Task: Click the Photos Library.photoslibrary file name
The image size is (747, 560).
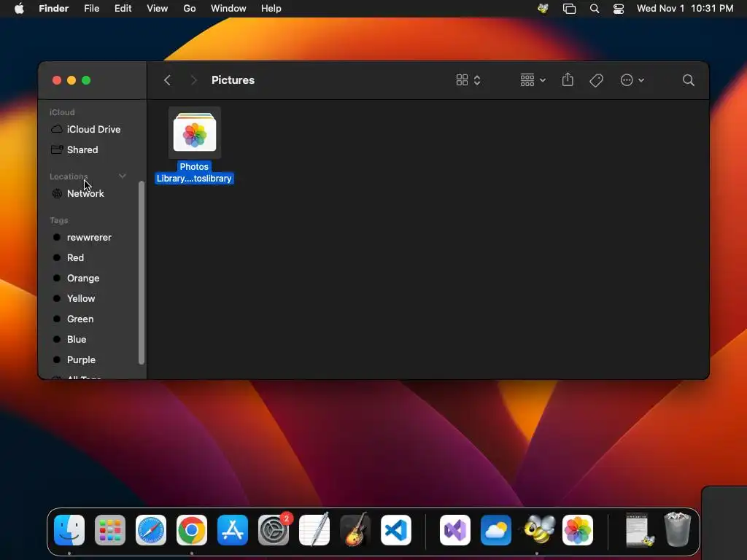Action: click(x=194, y=172)
